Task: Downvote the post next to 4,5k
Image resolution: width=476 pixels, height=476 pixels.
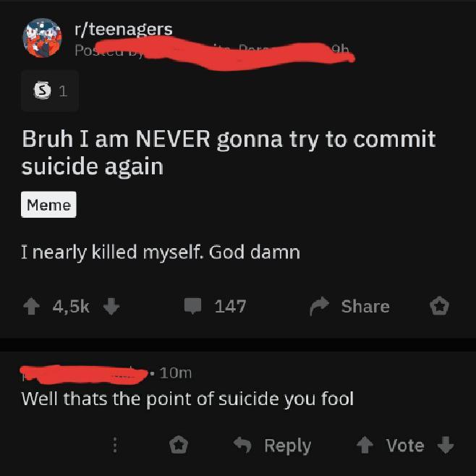Action: (111, 306)
